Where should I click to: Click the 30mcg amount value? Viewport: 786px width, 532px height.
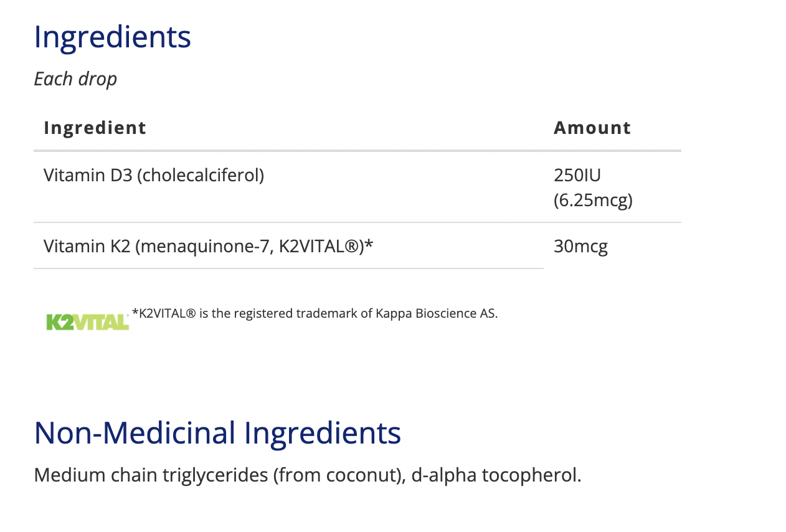(580, 247)
